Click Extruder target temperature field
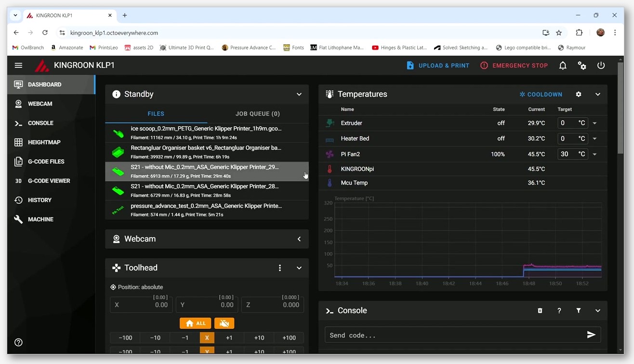The width and height of the screenshot is (634, 364). (x=572, y=123)
